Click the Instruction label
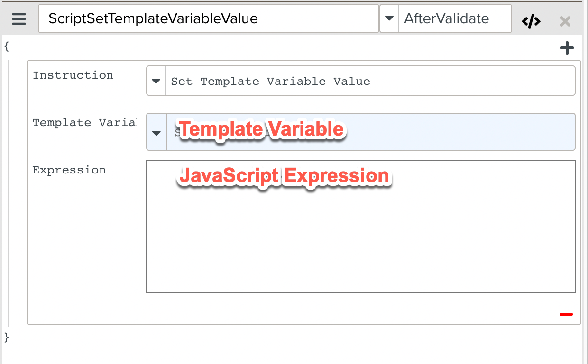Viewport: 588px width, 364px height. (73, 75)
